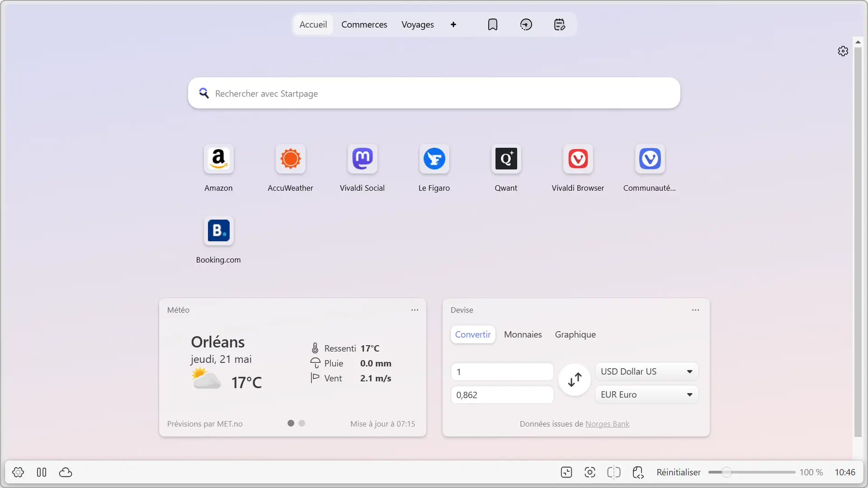
Task: Click Réinitialiser zoom button
Action: (679, 472)
